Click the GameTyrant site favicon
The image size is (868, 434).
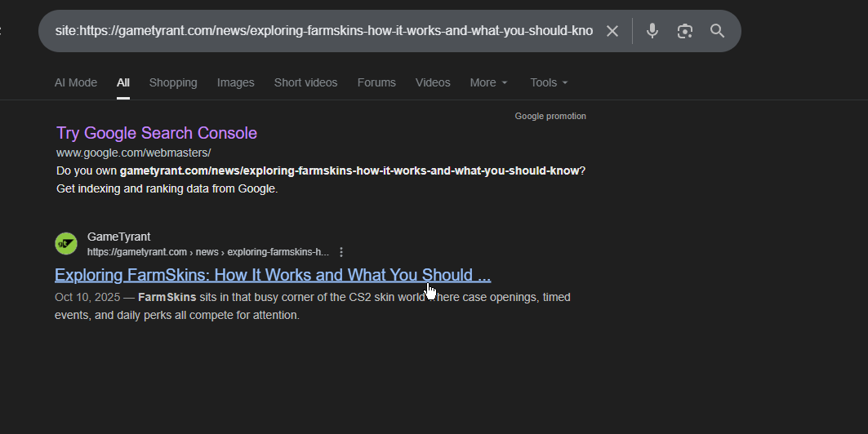(66, 244)
